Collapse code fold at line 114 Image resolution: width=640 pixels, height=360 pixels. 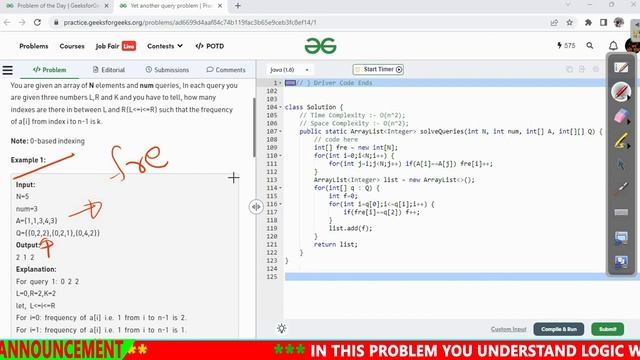280,188
